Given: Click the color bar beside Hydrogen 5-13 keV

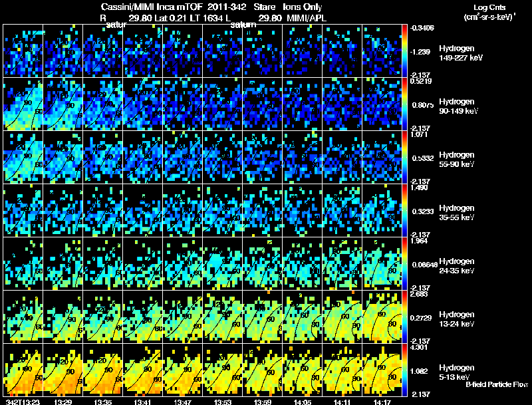Looking at the screenshot, I should [x=404, y=370].
